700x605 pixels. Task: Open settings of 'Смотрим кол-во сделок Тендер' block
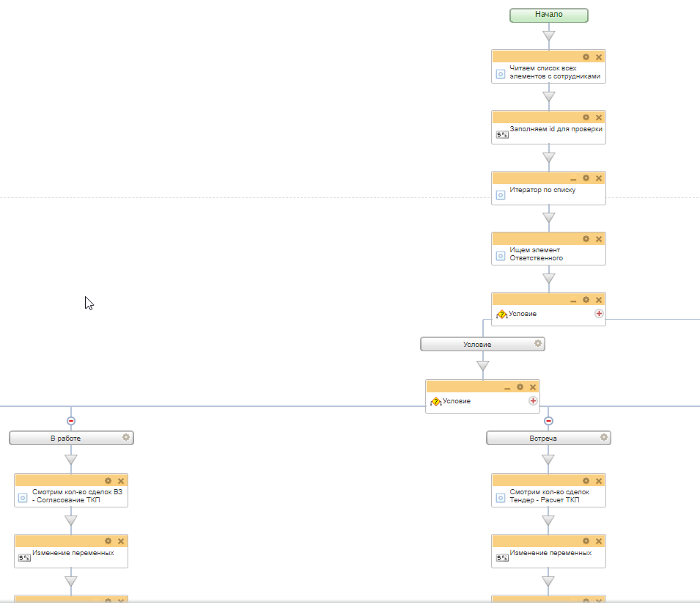click(586, 481)
